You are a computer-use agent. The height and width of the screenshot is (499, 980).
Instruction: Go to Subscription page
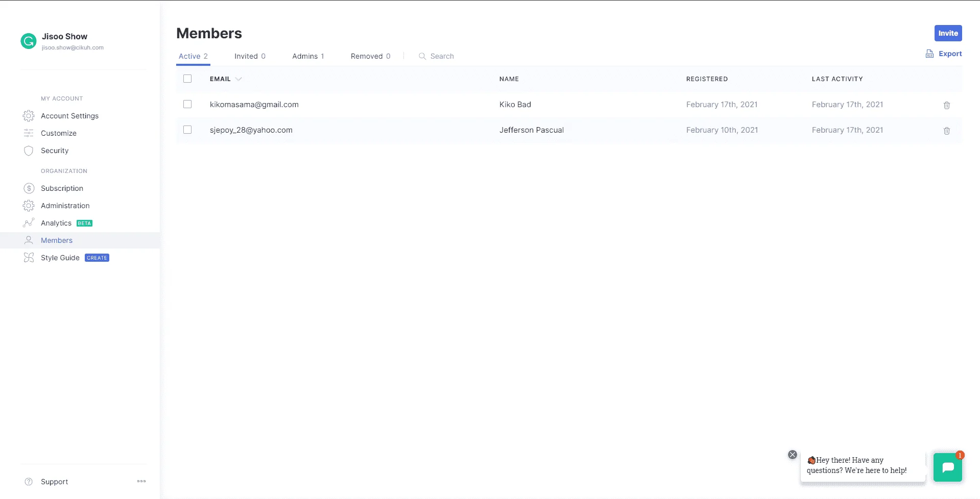[x=62, y=188]
